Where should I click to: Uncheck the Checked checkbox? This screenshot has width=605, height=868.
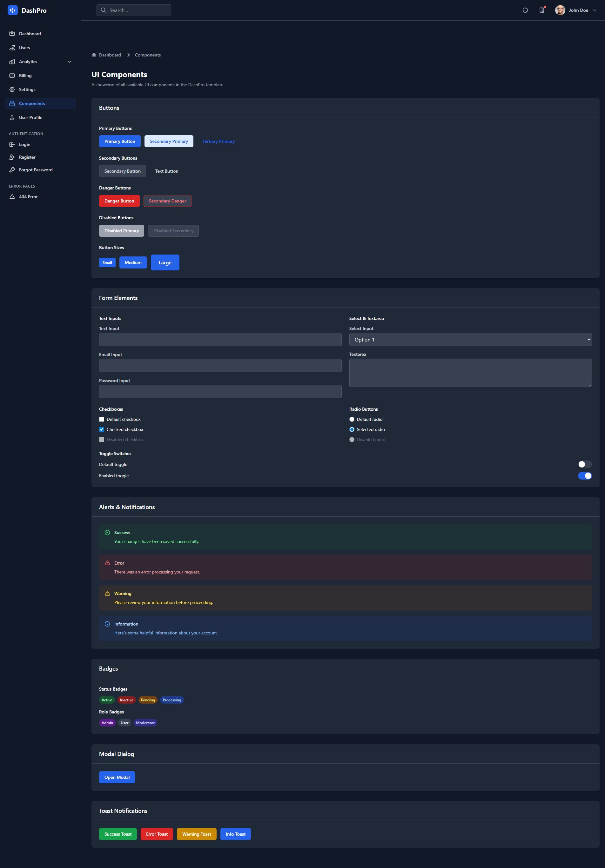pos(101,429)
